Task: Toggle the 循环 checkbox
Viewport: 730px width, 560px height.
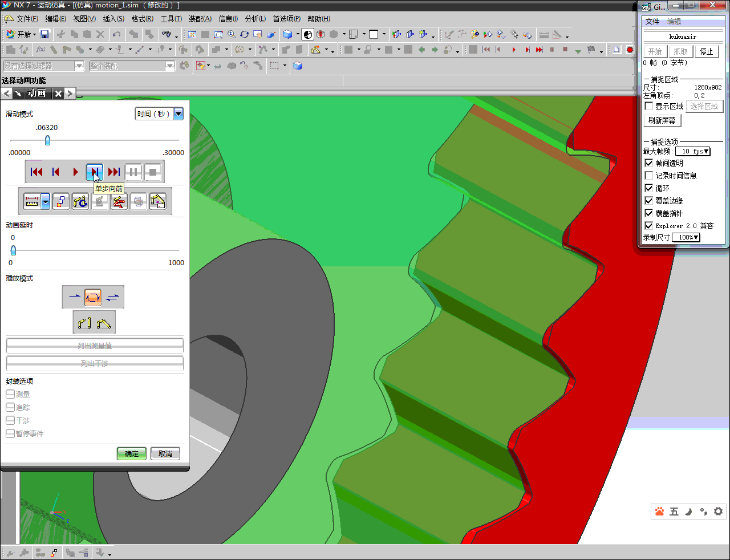Action: click(x=648, y=188)
